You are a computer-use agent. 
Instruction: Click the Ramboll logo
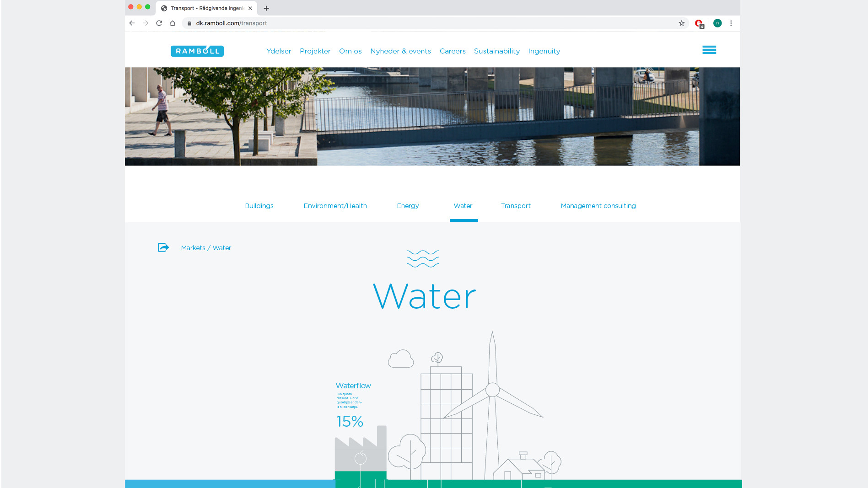pos(197,51)
